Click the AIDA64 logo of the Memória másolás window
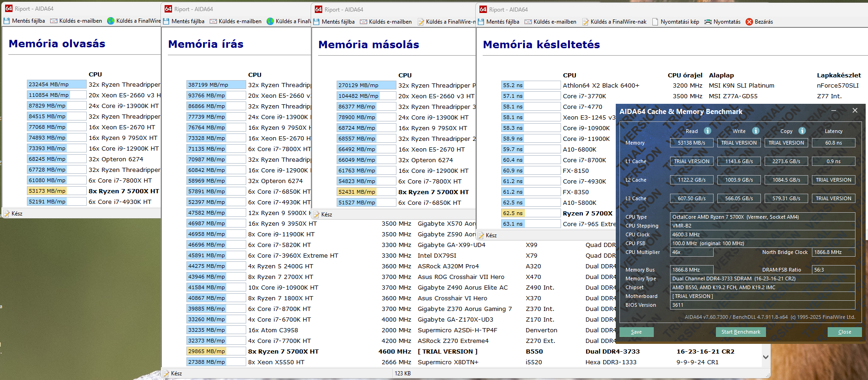This screenshot has width=868, height=380. click(319, 9)
